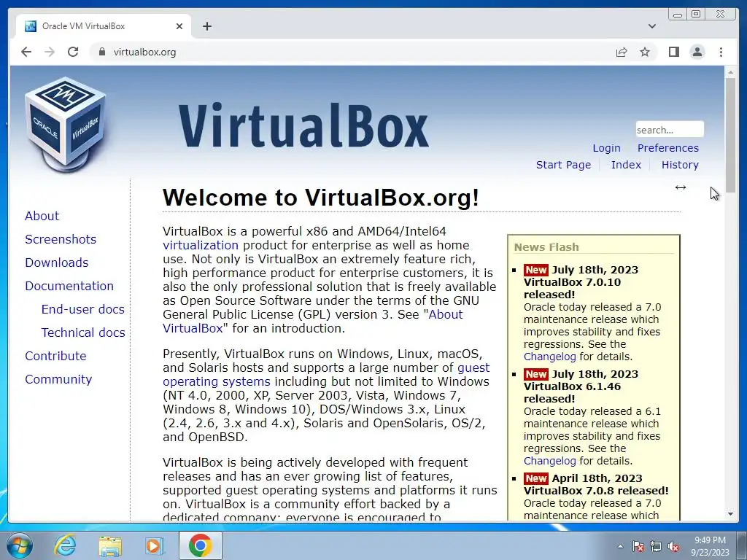The image size is (747, 560).
Task: Click the share page icon
Action: pyautogui.click(x=622, y=52)
